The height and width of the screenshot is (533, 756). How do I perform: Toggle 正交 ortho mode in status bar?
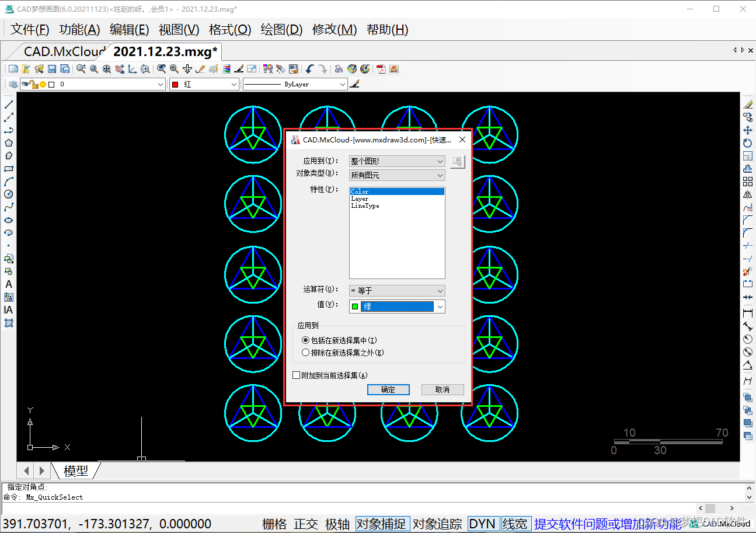(x=306, y=524)
